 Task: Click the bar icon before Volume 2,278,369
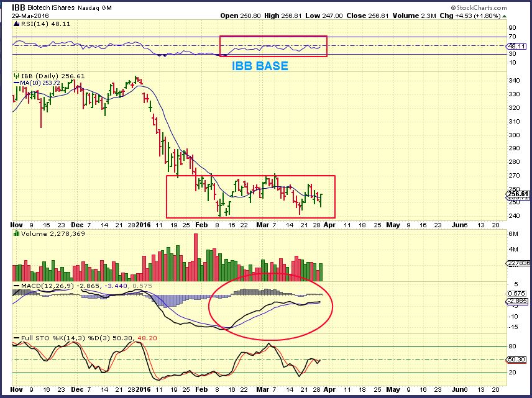click(x=16, y=233)
